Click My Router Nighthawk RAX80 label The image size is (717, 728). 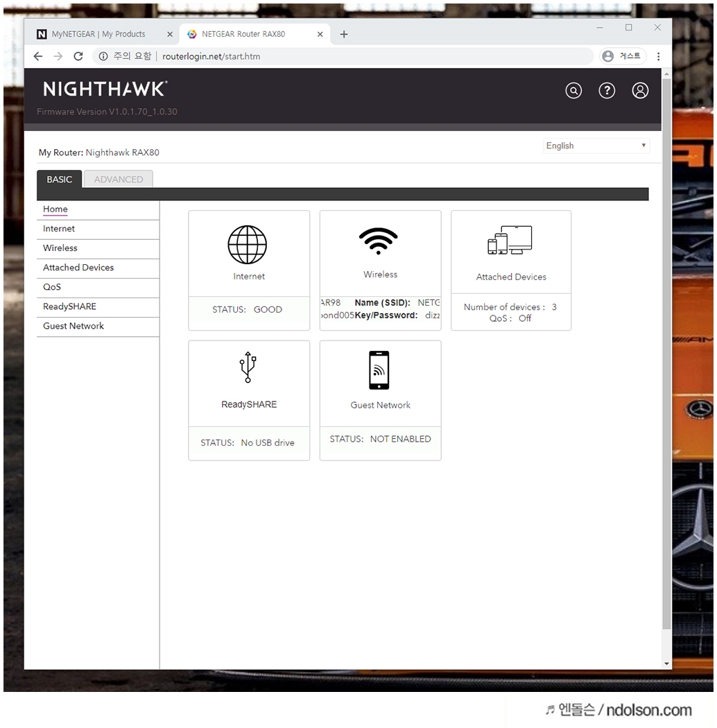pos(99,153)
